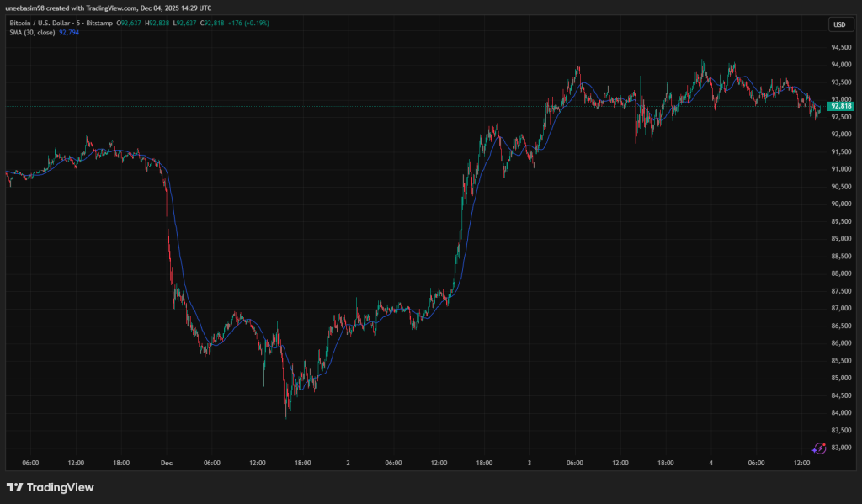
Task: Click day '3' marker on the time axis
Action: (x=529, y=463)
